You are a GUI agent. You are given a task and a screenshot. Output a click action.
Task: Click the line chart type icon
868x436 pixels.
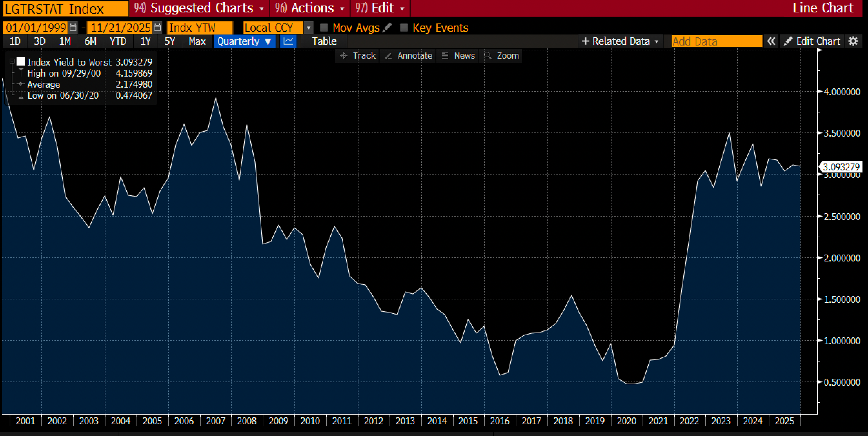pos(288,41)
